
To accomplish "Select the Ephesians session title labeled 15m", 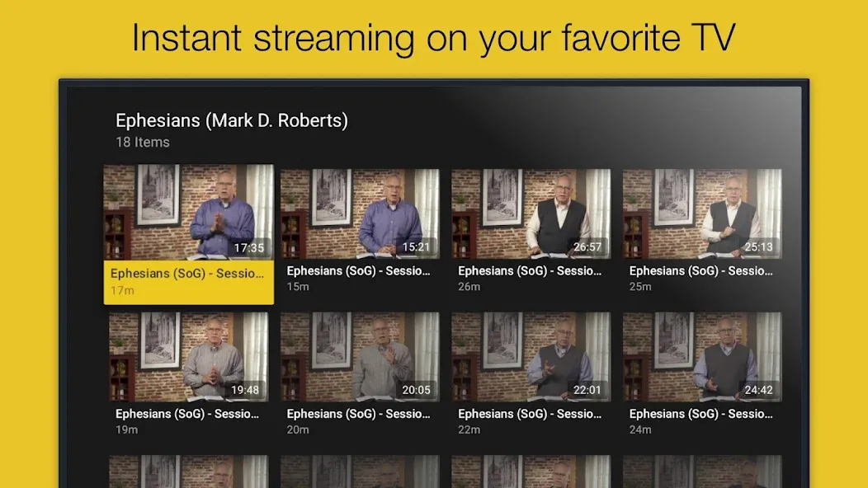I will click(x=358, y=271).
